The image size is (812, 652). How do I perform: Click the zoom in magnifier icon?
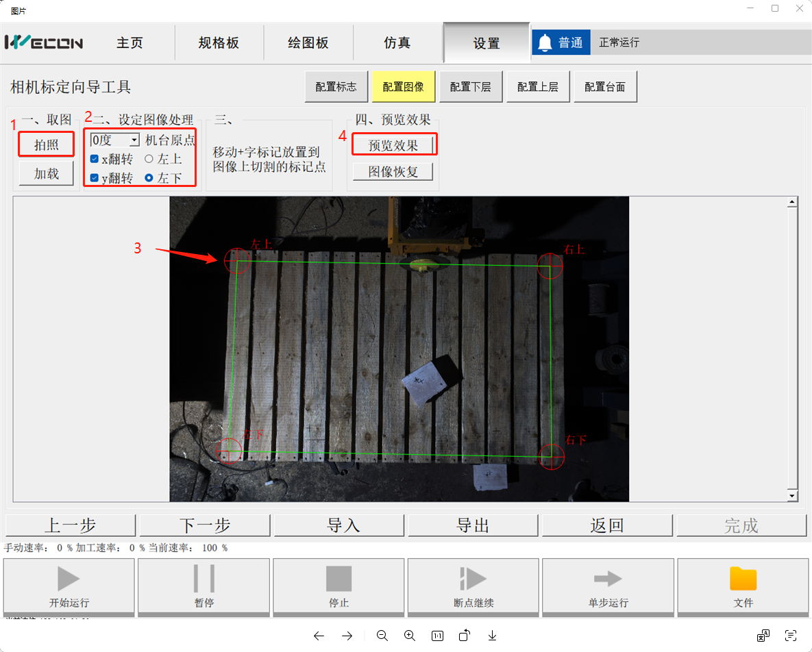(410, 636)
